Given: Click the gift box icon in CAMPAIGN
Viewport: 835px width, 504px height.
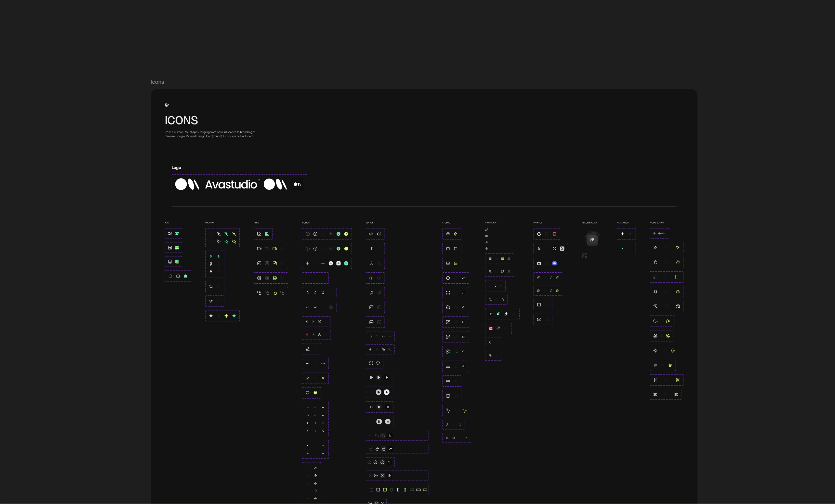Looking at the screenshot, I should (487, 236).
